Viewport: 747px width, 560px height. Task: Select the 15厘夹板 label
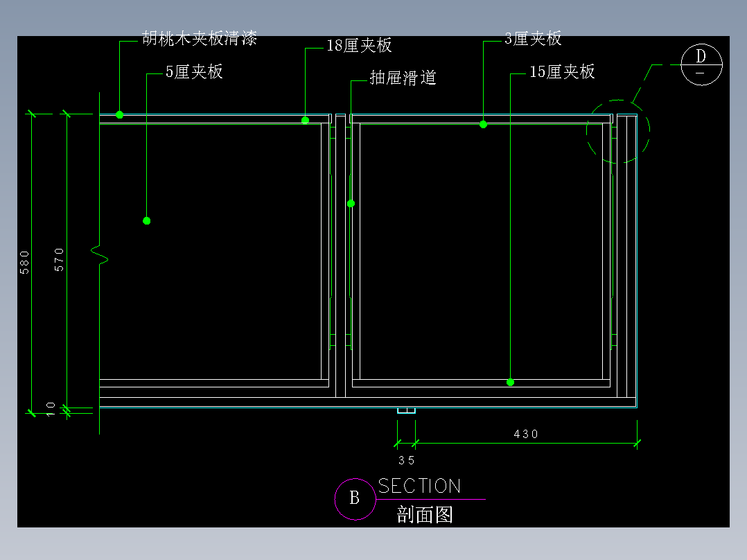pos(562,72)
